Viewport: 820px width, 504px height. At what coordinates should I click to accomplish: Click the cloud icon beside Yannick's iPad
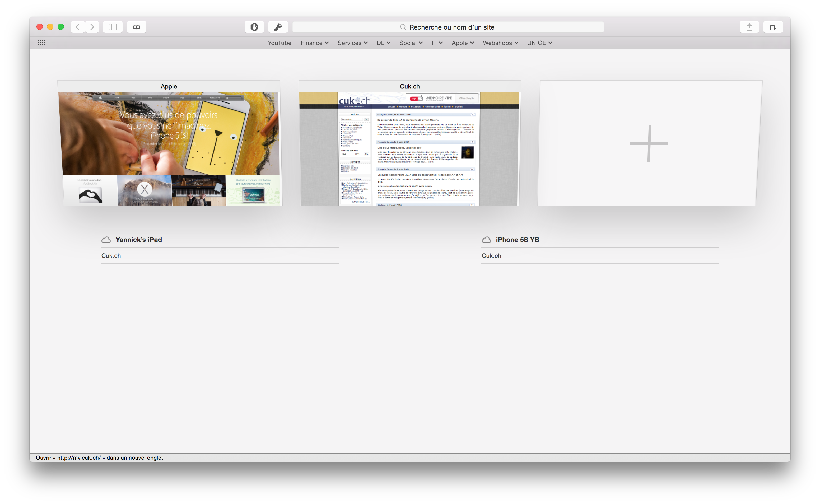point(106,240)
